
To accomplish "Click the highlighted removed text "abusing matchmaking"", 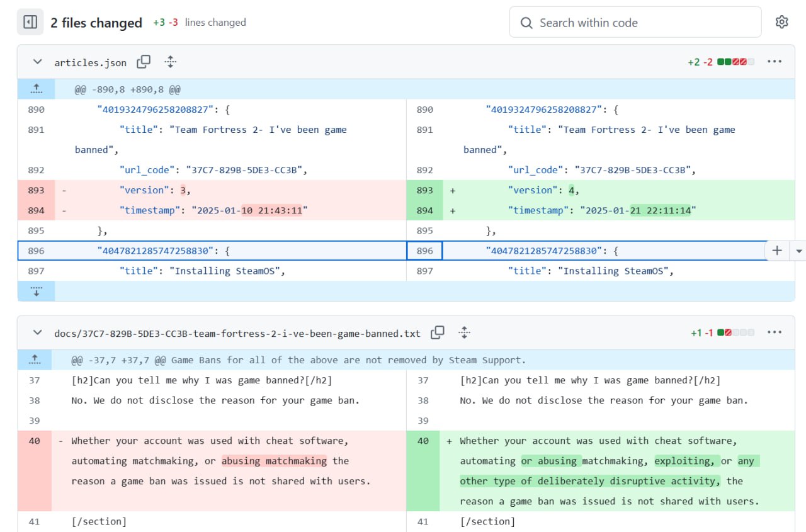I will point(274,461).
